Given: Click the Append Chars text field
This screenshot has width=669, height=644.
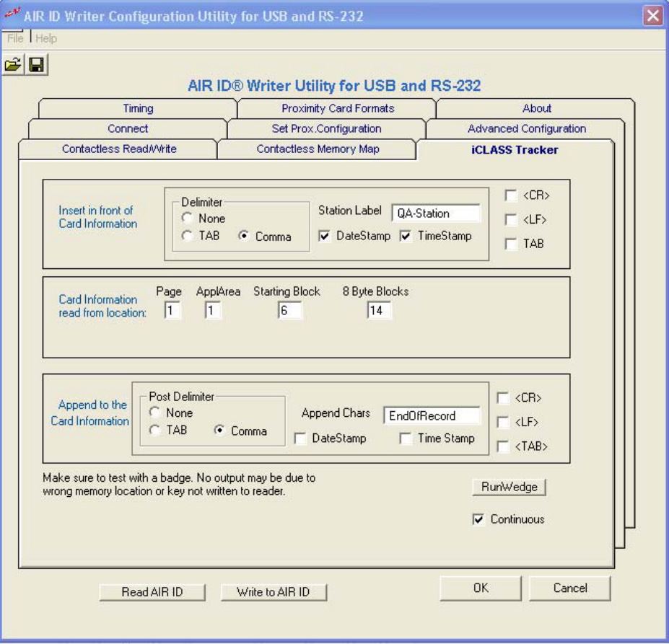Looking at the screenshot, I should (432, 415).
